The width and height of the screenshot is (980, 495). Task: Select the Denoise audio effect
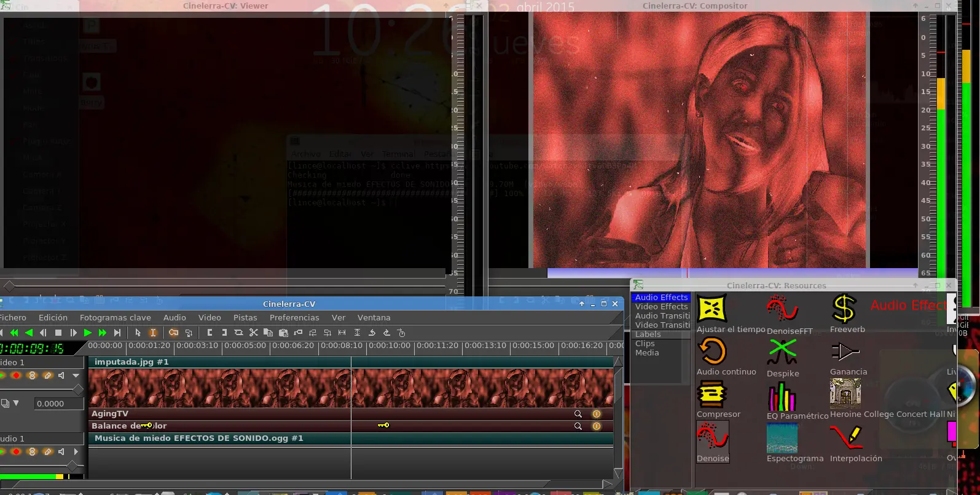click(713, 442)
